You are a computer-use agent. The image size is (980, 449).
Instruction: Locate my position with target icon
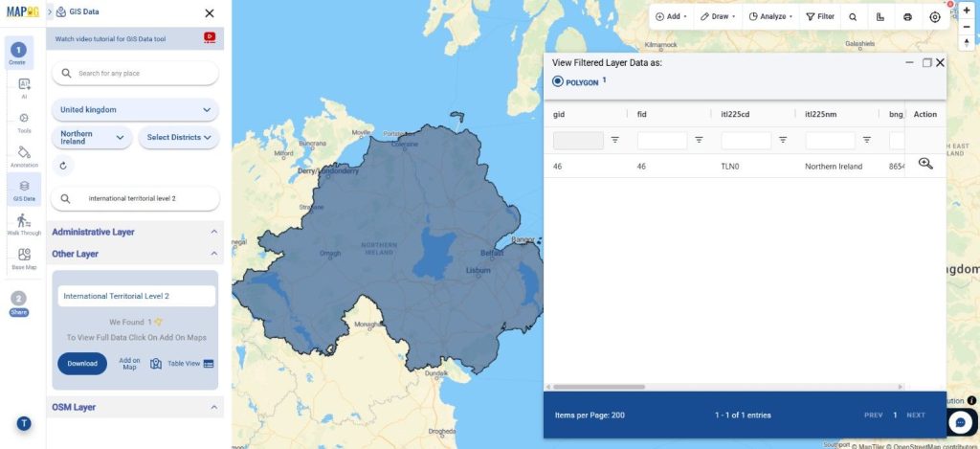[x=935, y=17]
